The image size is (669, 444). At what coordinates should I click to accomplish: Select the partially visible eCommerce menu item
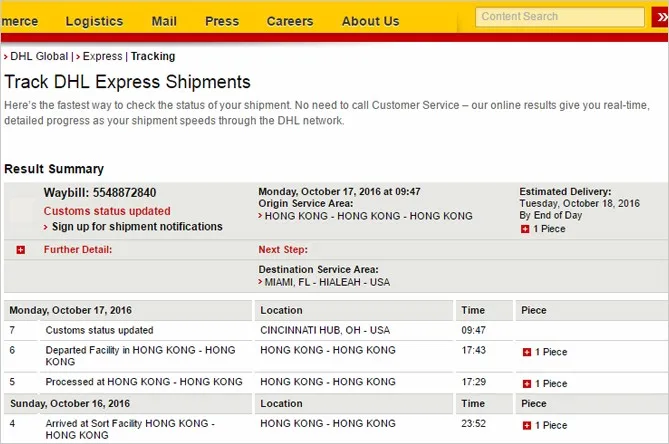[x=19, y=21]
